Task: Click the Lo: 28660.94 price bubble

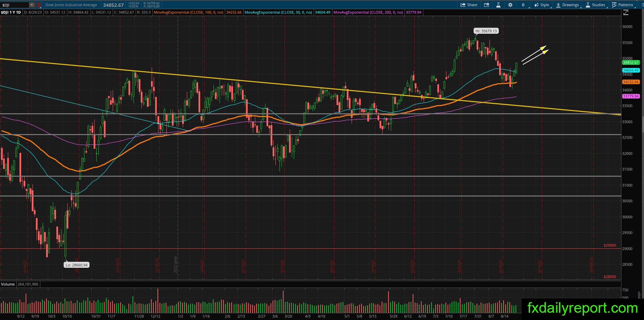Action: pos(77,265)
